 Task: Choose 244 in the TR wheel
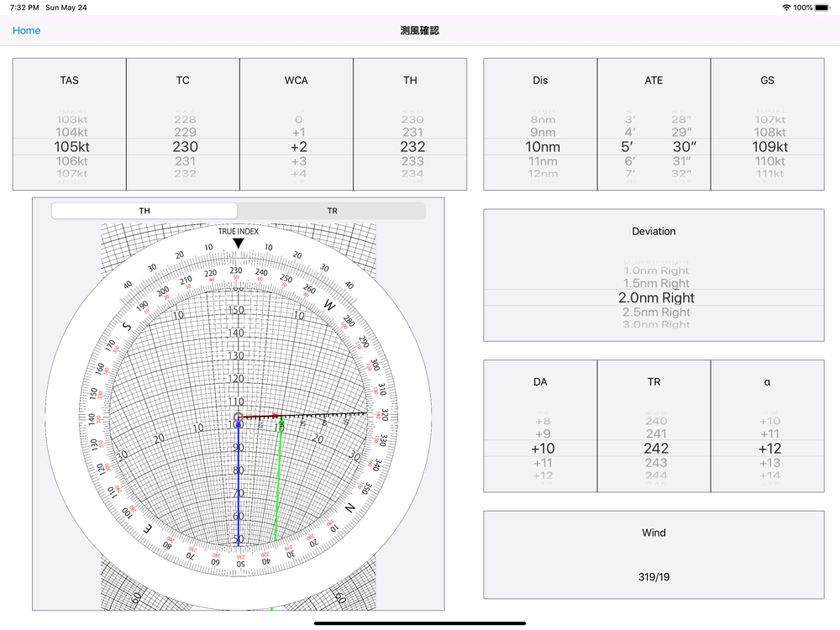pos(656,475)
